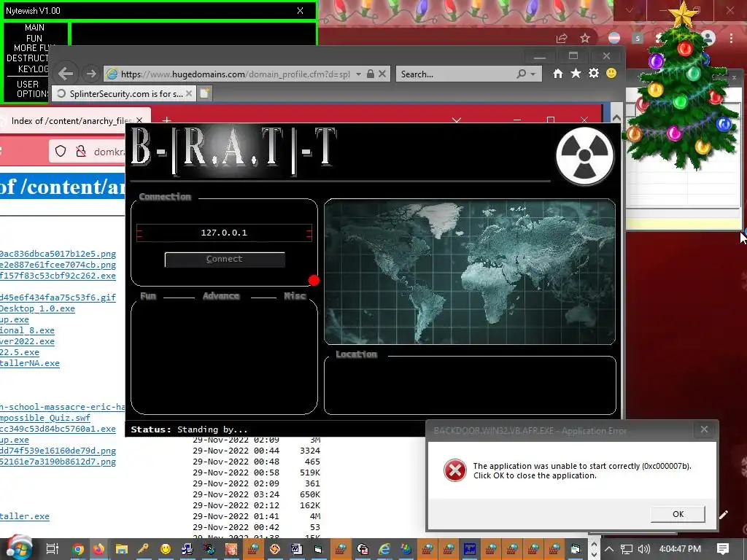Open the Windows Start button with Santa hat

[18, 548]
